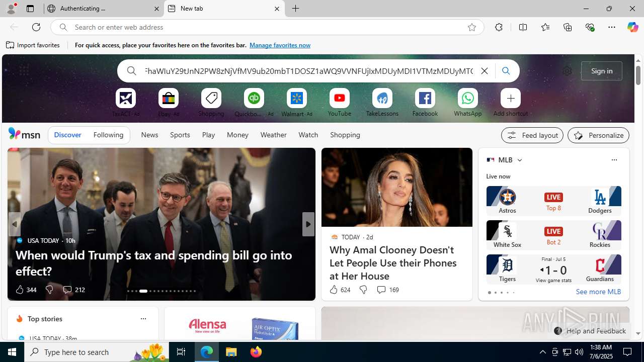Switch to the Authenticating tab
This screenshot has width=644, height=362.
point(103,9)
